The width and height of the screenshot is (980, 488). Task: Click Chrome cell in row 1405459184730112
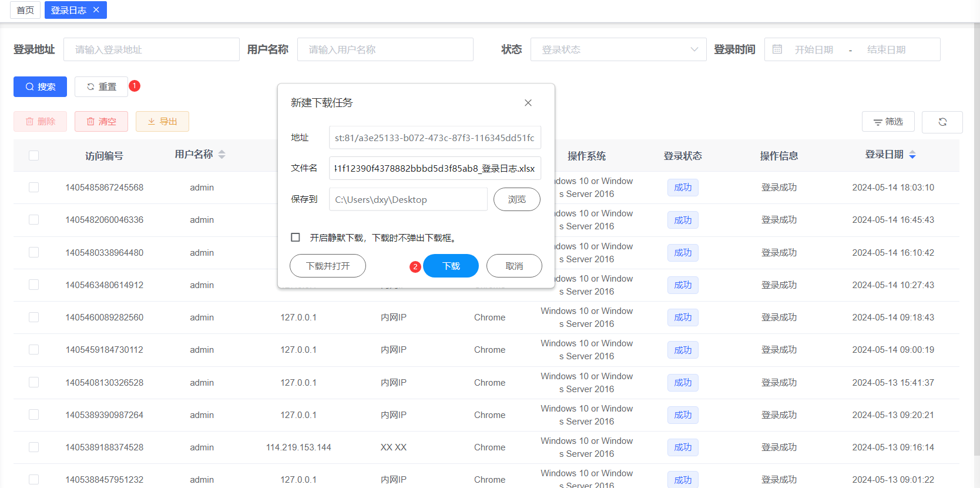[x=490, y=350]
